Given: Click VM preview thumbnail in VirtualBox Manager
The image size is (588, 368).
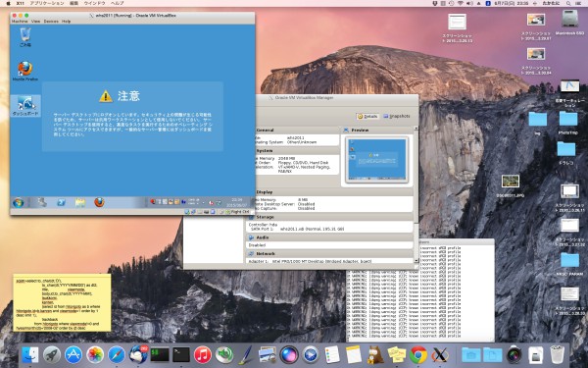Looking at the screenshot, I should pyautogui.click(x=377, y=159).
